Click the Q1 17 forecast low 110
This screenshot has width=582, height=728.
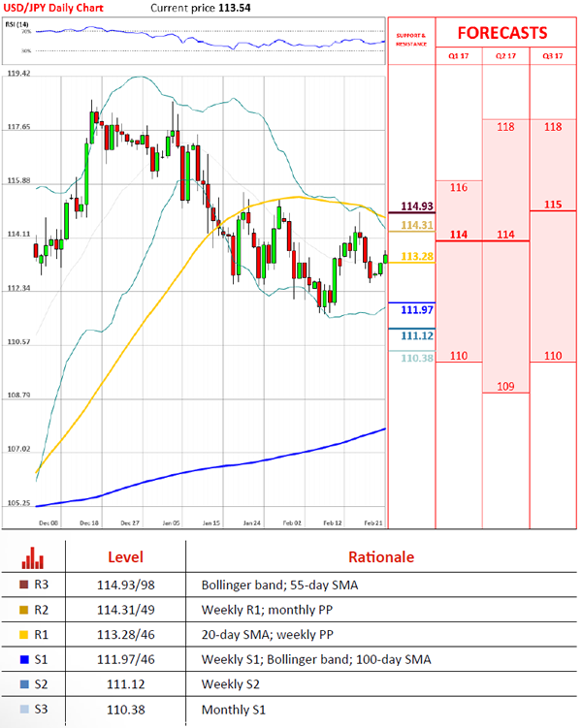point(459,356)
